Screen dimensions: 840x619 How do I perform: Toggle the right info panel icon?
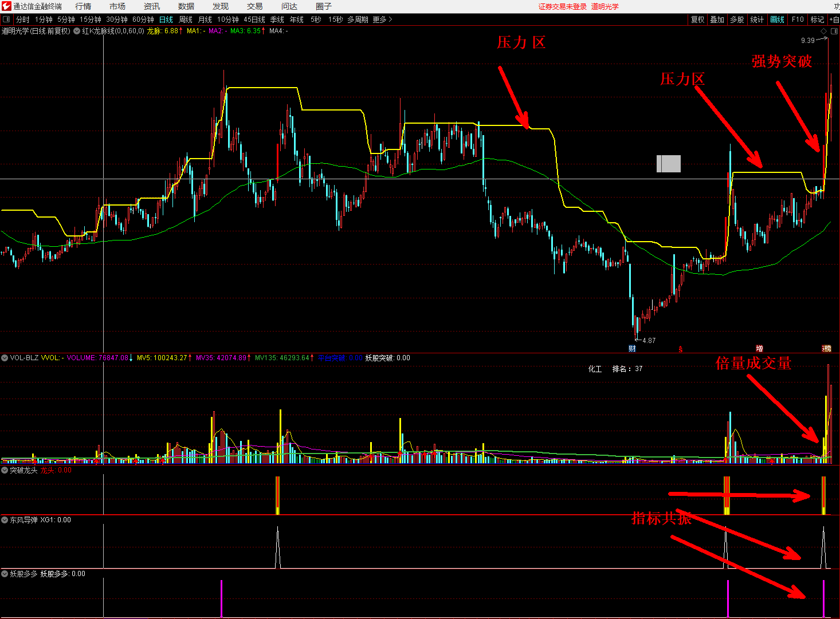[834, 31]
